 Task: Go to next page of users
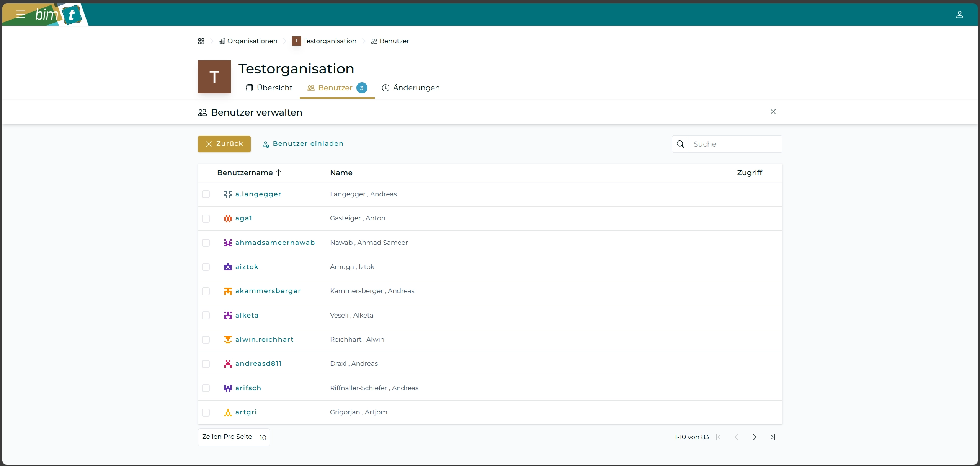coord(755,437)
